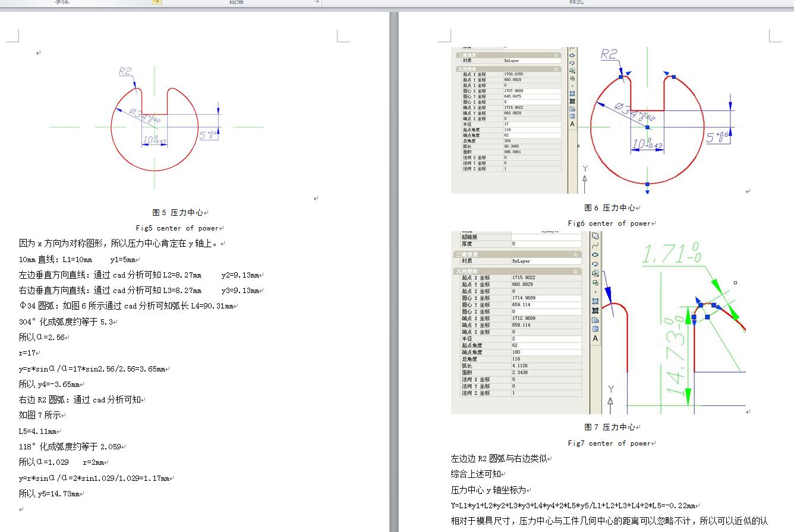This screenshot has width=794, height=532.
Task: Click the line starting '右边垂直方向直线'
Action: coord(139,290)
